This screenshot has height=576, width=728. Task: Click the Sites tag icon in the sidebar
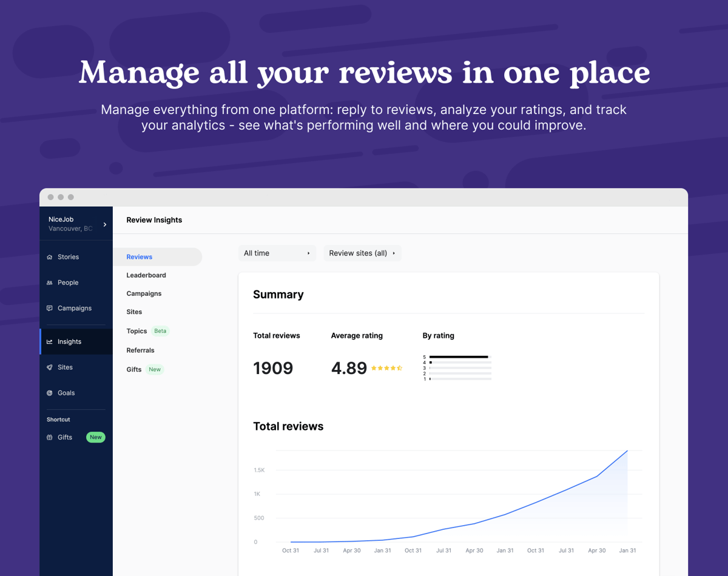click(x=49, y=367)
